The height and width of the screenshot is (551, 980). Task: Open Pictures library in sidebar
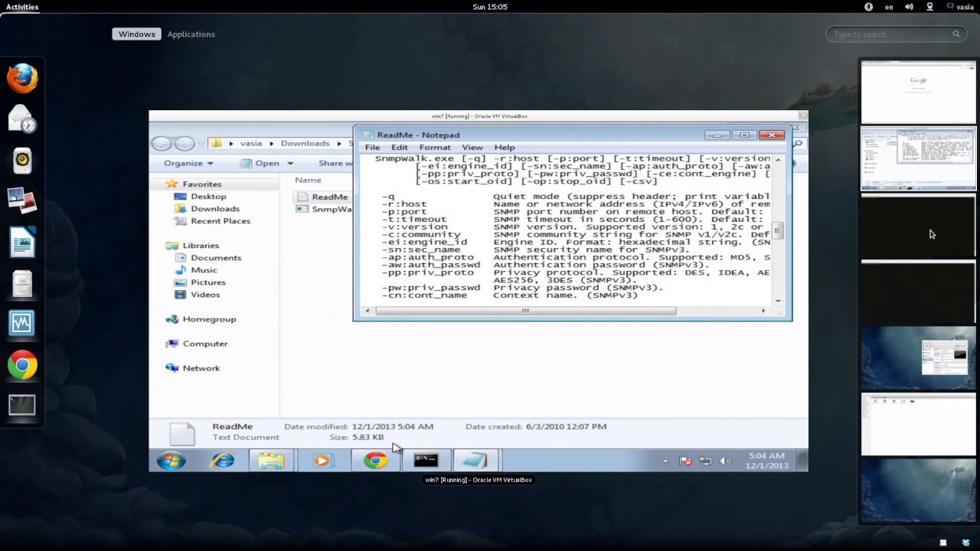tap(208, 282)
